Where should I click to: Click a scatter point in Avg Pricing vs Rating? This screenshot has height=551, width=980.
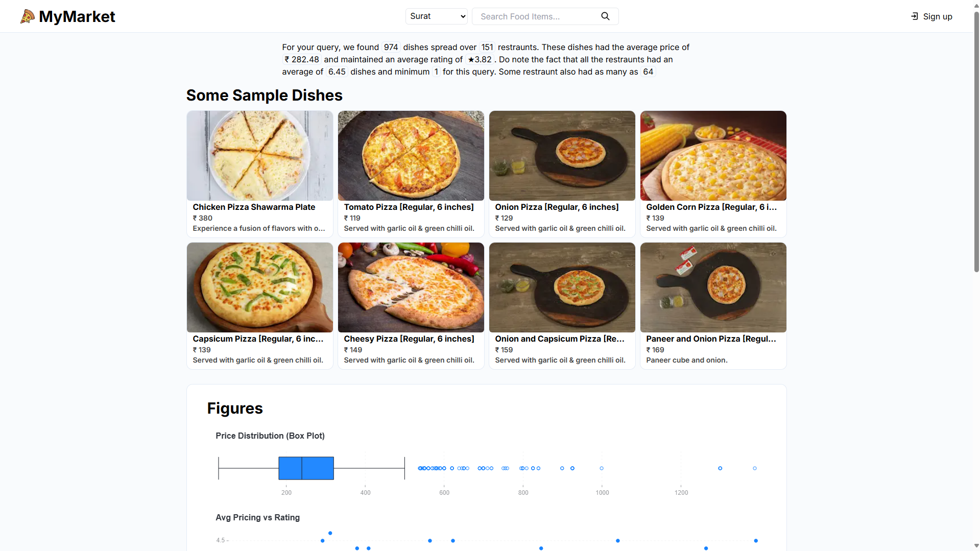tap(330, 532)
